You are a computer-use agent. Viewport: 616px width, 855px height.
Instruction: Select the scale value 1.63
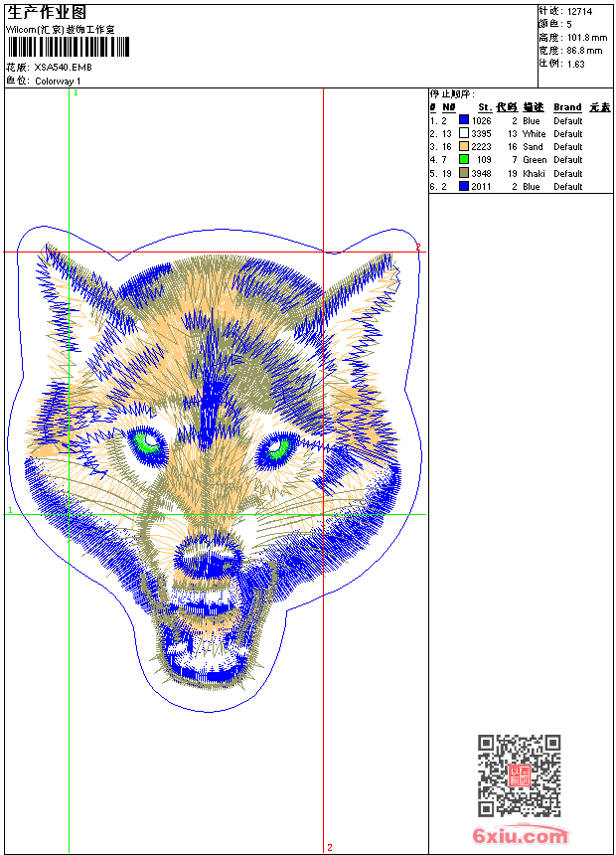pyautogui.click(x=575, y=65)
